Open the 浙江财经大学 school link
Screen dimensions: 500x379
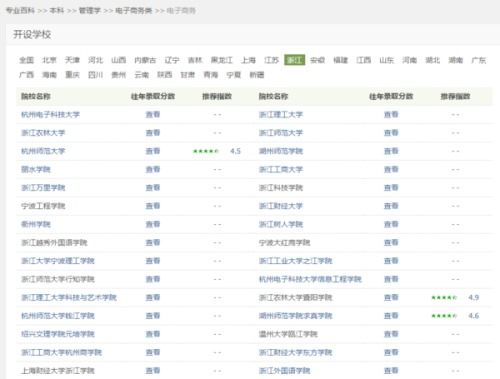click(281, 206)
